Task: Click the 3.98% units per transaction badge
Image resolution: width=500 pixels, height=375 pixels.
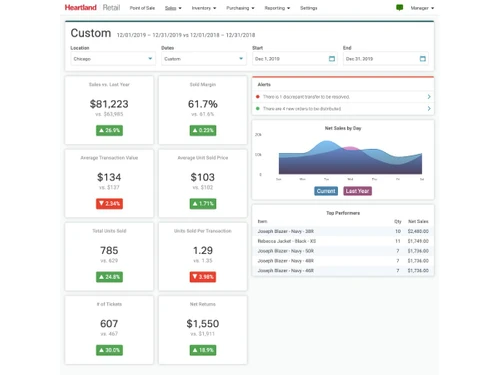Action: [203, 277]
